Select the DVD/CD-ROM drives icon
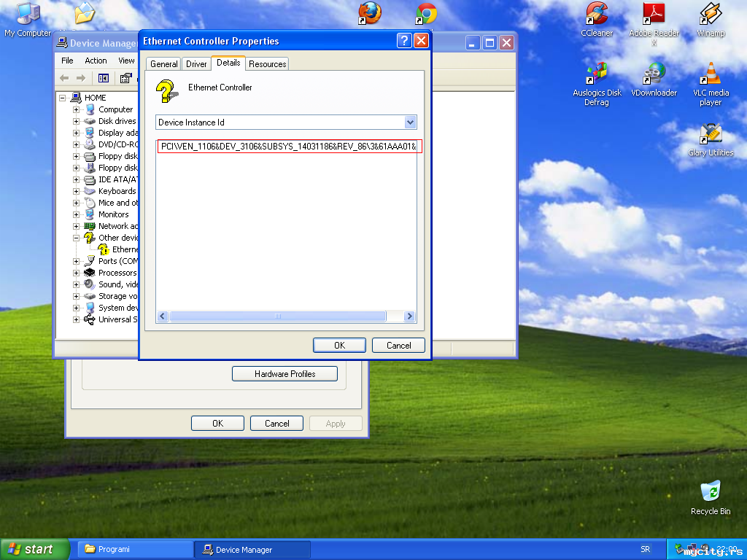 click(x=89, y=144)
